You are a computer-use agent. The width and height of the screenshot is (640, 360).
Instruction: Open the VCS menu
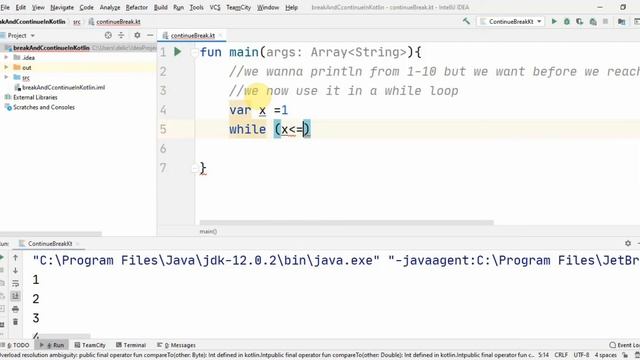coord(215,7)
